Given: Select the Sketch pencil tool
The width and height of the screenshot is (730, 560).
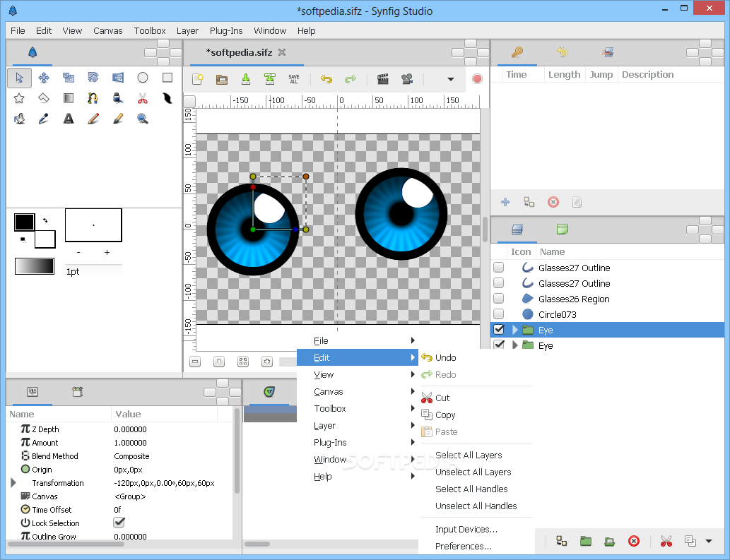Looking at the screenshot, I should [x=93, y=119].
